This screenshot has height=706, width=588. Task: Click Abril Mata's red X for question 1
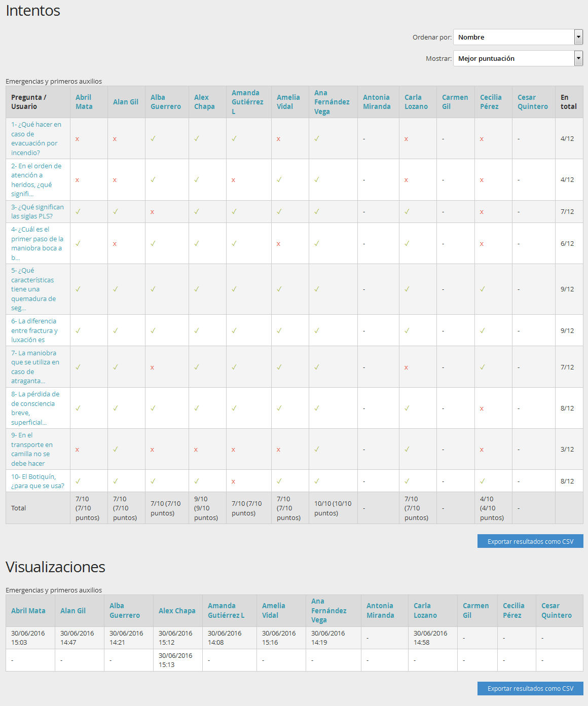[77, 139]
